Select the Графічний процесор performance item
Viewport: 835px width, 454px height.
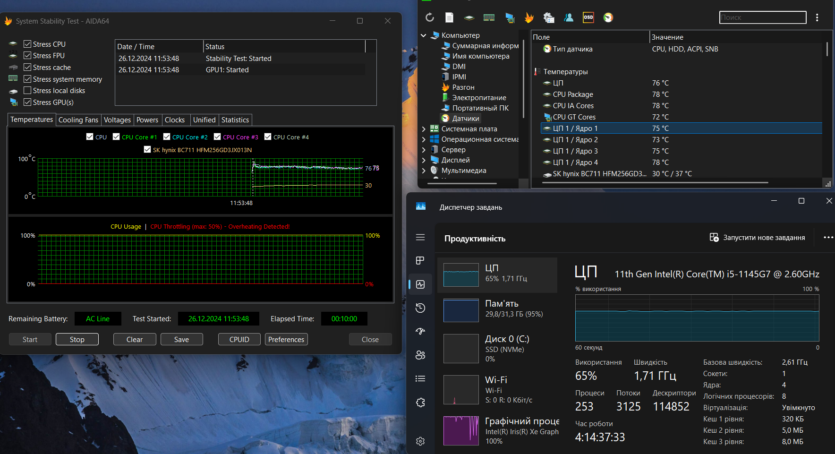[497, 430]
